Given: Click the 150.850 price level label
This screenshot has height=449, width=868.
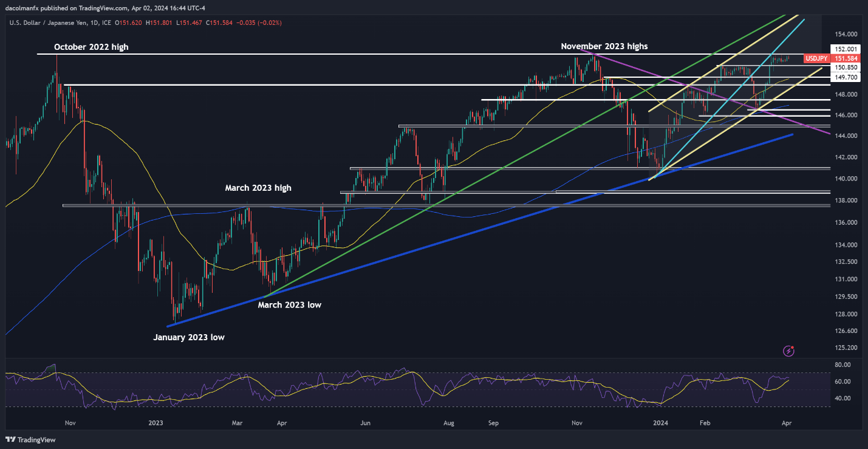Looking at the screenshot, I should 846,67.
